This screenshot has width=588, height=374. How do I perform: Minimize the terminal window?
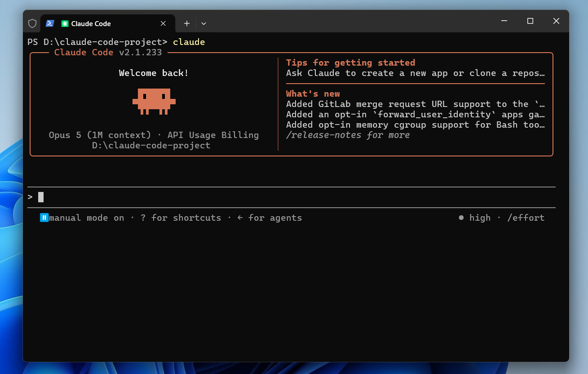[504, 21]
